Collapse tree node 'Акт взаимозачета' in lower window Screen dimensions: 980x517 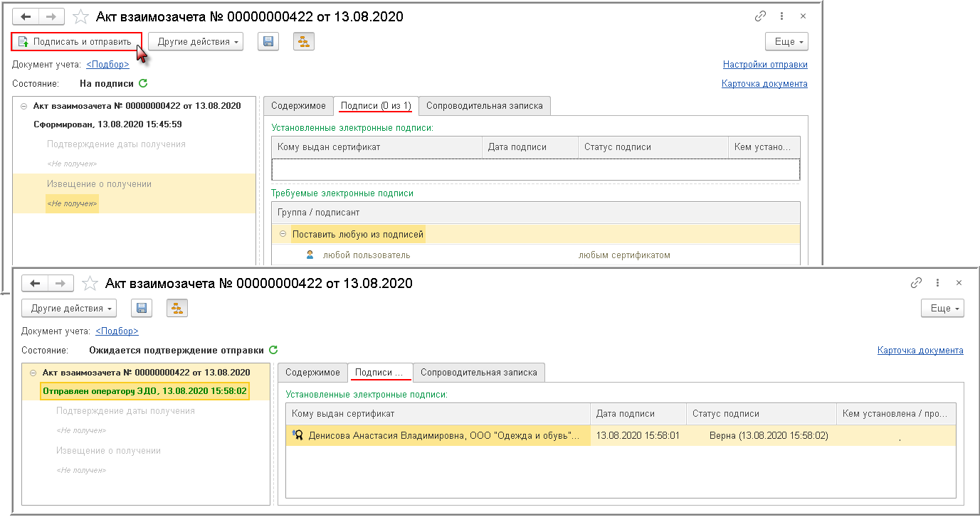(x=33, y=373)
